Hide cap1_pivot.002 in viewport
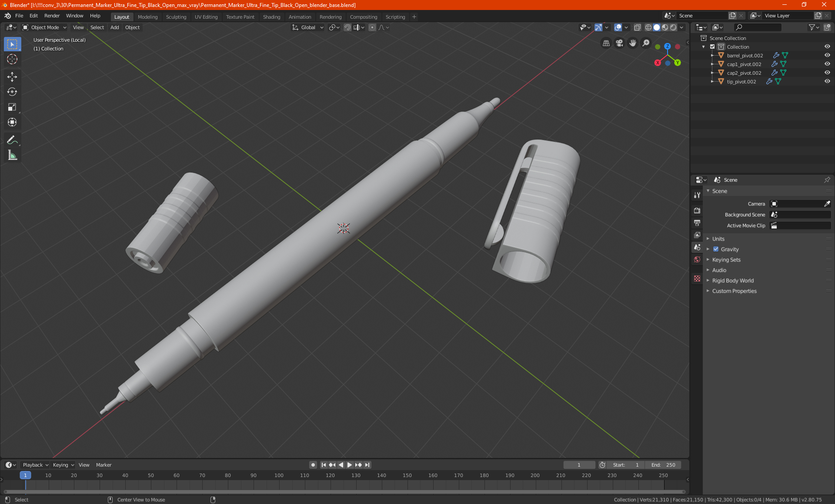Viewport: 835px width, 504px height. tap(827, 64)
